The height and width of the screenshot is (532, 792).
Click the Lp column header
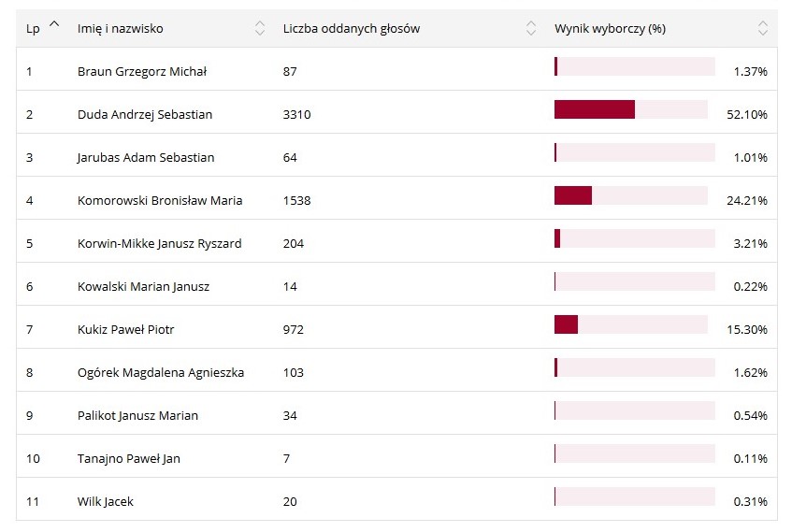coord(33,29)
